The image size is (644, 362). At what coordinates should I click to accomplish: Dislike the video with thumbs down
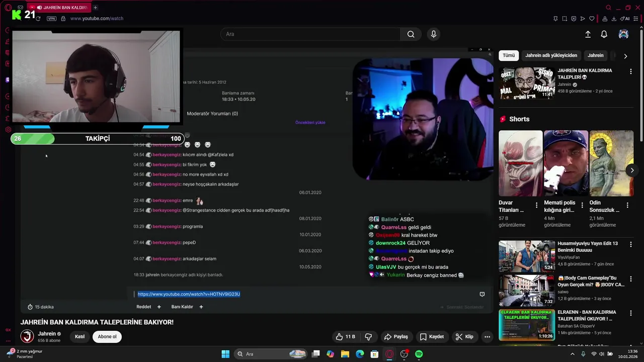[x=368, y=337]
